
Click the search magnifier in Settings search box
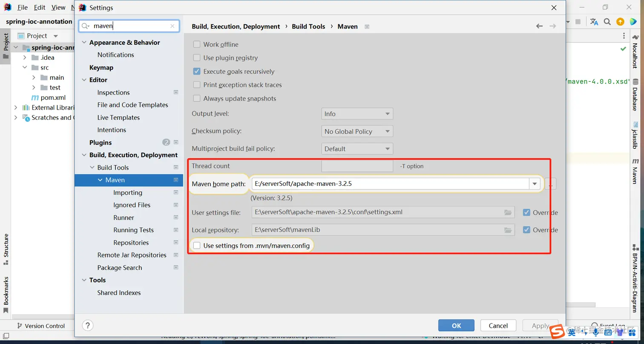tap(85, 26)
